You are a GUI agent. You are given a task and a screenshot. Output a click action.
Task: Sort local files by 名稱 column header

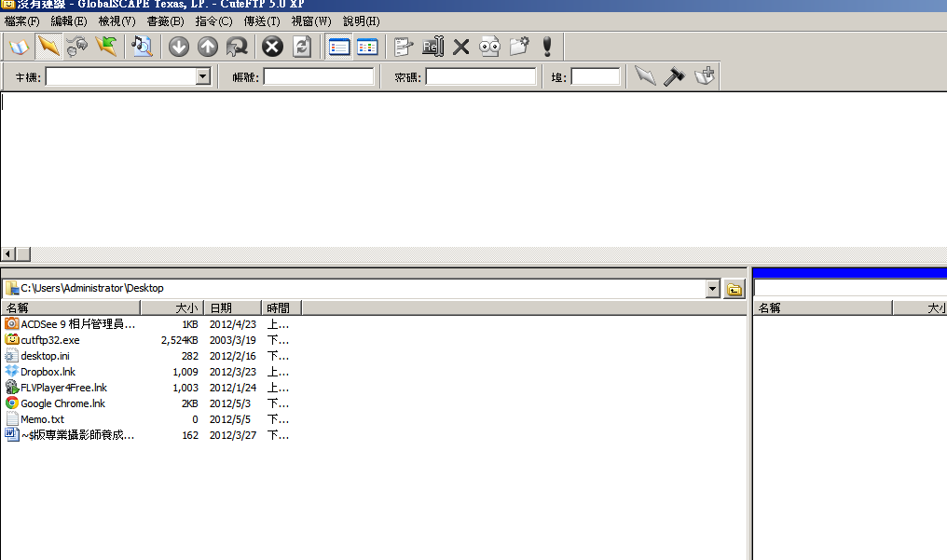coord(71,308)
